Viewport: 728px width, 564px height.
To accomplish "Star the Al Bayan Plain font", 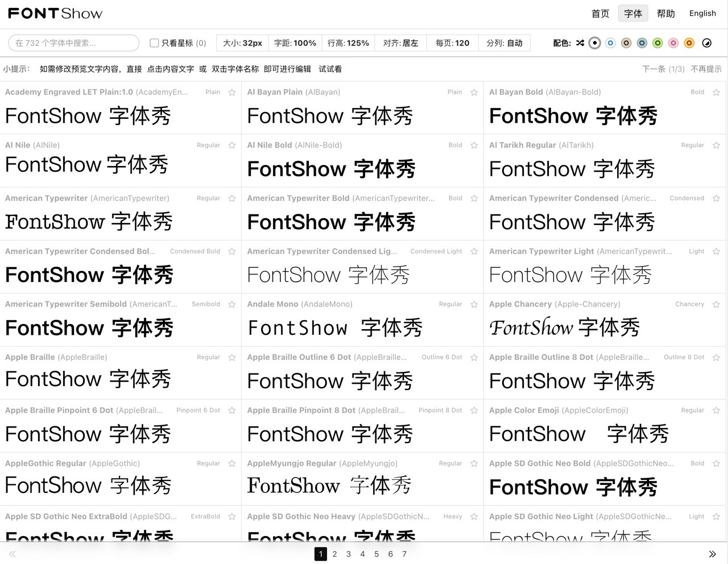I will (x=474, y=92).
